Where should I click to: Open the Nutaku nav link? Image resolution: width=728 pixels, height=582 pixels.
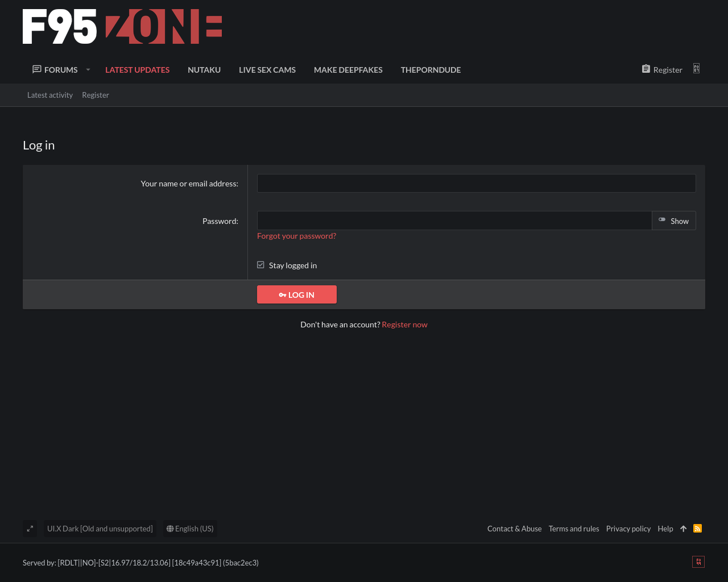click(204, 69)
